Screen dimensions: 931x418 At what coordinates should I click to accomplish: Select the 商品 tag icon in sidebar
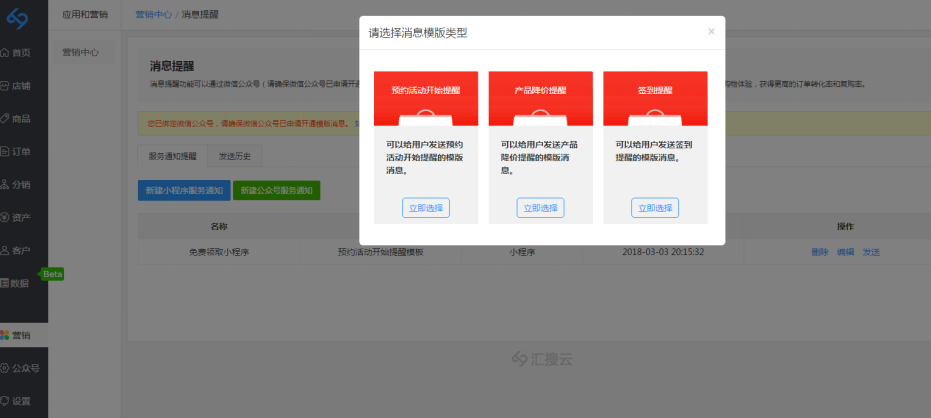(x=5, y=118)
